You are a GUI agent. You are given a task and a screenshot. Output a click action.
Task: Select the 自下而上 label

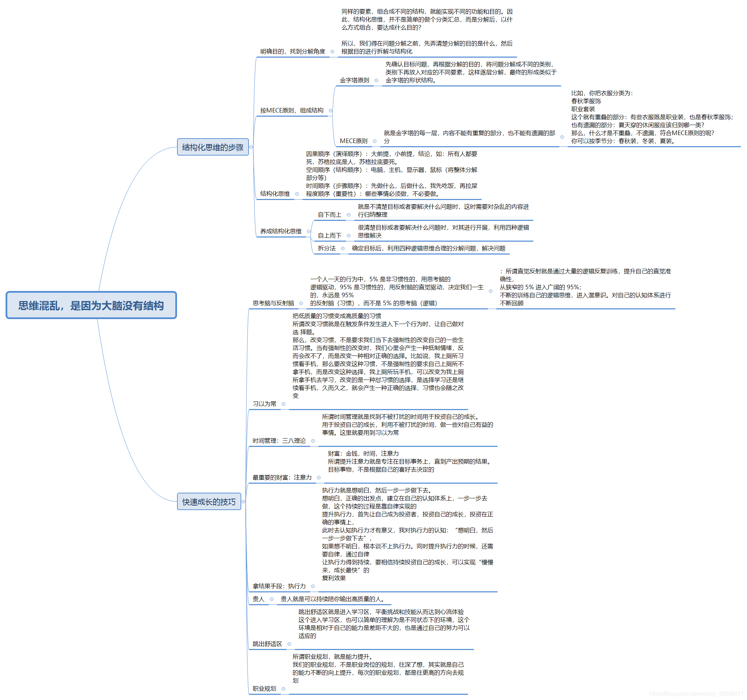(329, 215)
